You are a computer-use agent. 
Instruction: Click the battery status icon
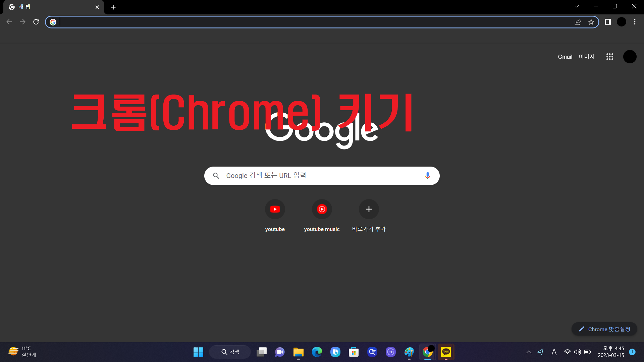pyautogui.click(x=588, y=352)
